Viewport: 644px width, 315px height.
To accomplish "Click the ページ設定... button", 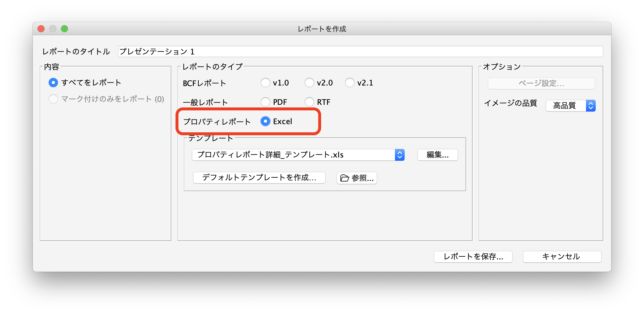I will 541,83.
